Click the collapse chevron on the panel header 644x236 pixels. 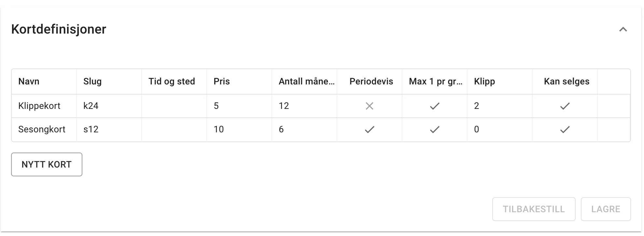coord(623,29)
